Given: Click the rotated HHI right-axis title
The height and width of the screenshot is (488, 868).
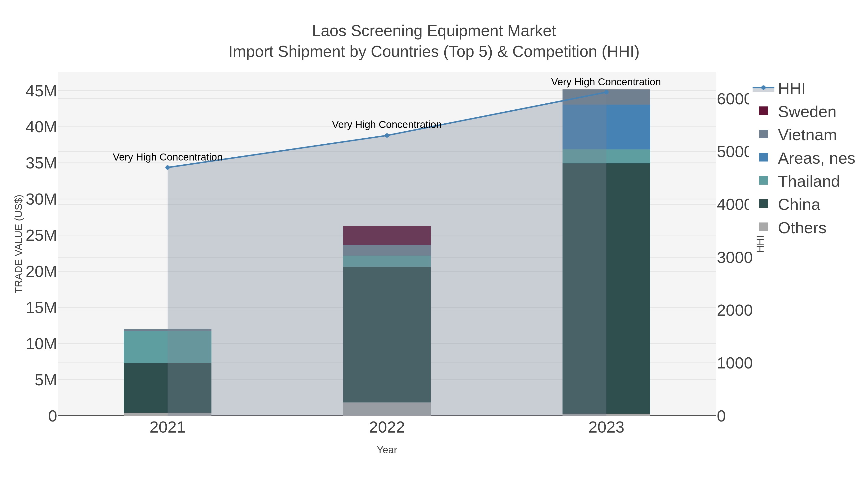Looking at the screenshot, I should 760,244.
